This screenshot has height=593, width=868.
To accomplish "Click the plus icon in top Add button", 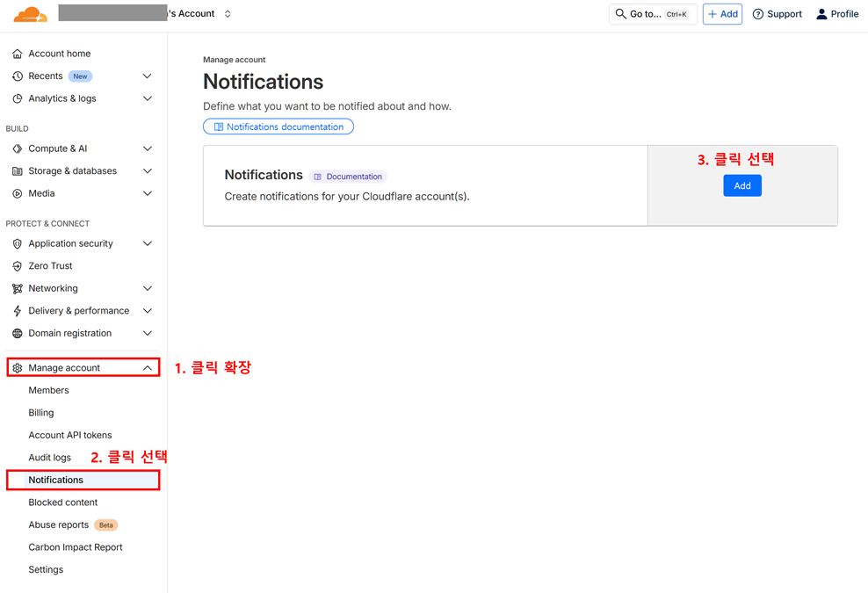I will pos(712,14).
